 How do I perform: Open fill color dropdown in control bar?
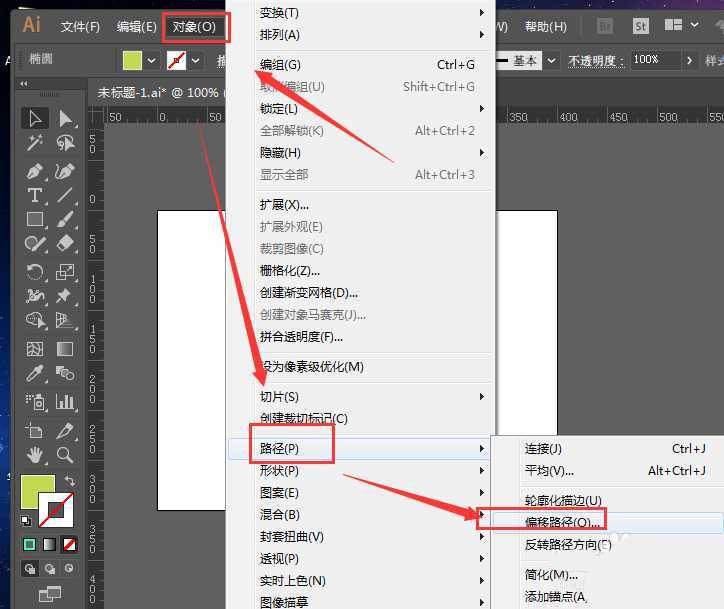(152, 61)
